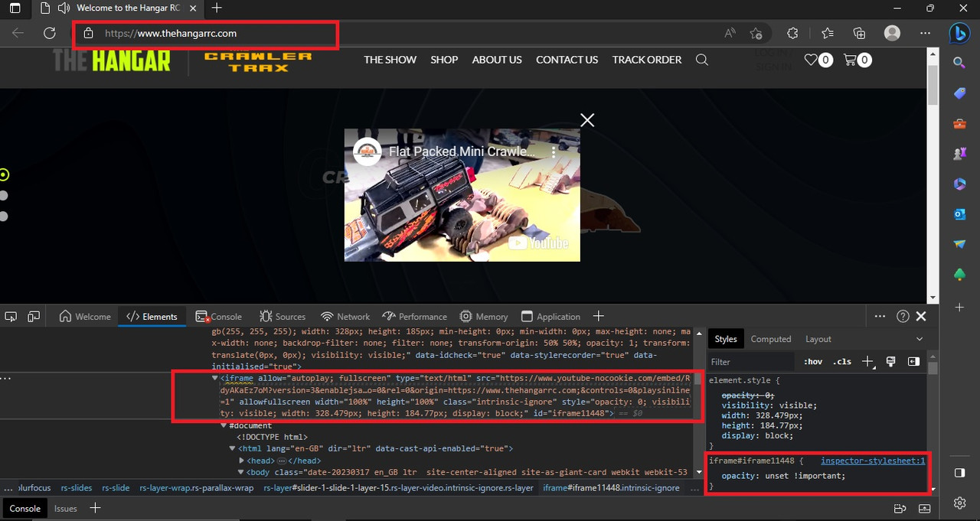Close the DevTools panel
The height and width of the screenshot is (521, 980).
(921, 316)
